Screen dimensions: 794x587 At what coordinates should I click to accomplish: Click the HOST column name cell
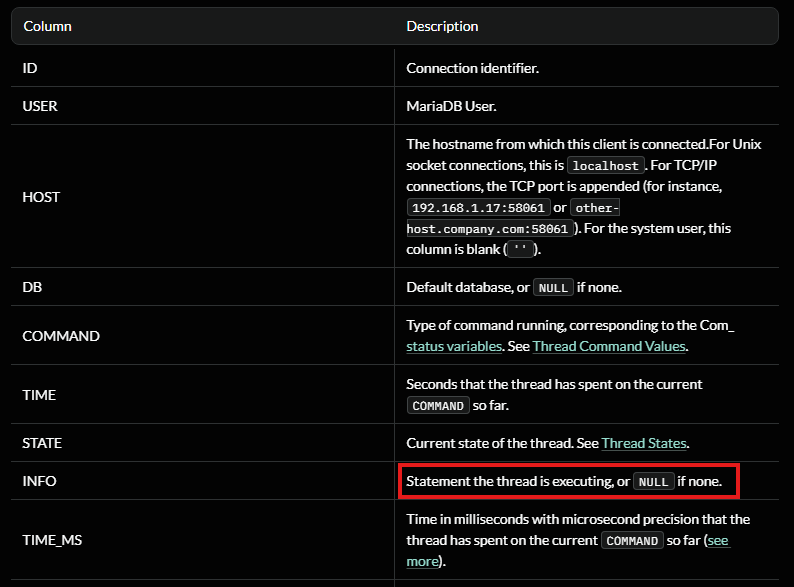(41, 197)
